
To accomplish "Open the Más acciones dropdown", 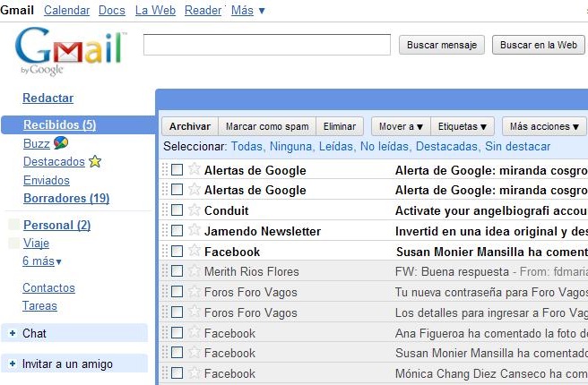I will (x=544, y=126).
